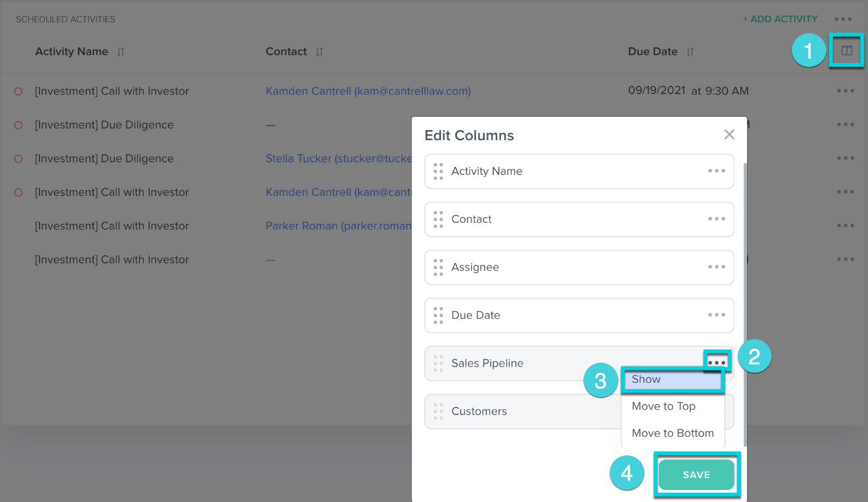The height and width of the screenshot is (502, 868).
Task: Select the Assignee column item
Action: point(579,267)
